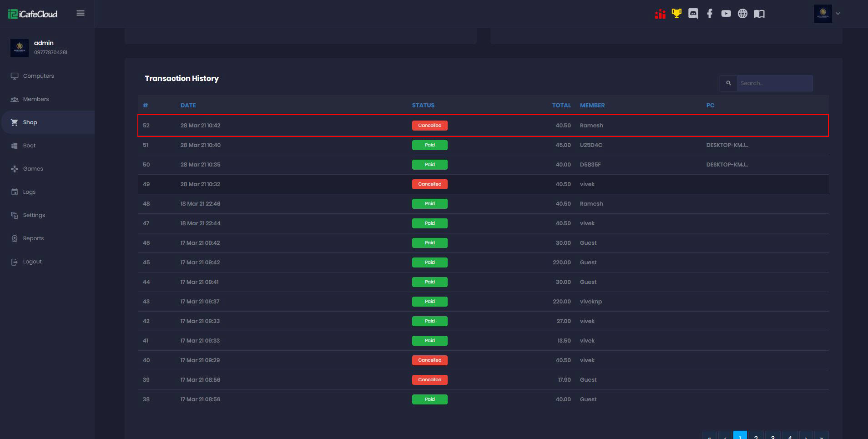Expand the profile dropdown arrow
This screenshot has height=439, width=868.
pyautogui.click(x=838, y=14)
